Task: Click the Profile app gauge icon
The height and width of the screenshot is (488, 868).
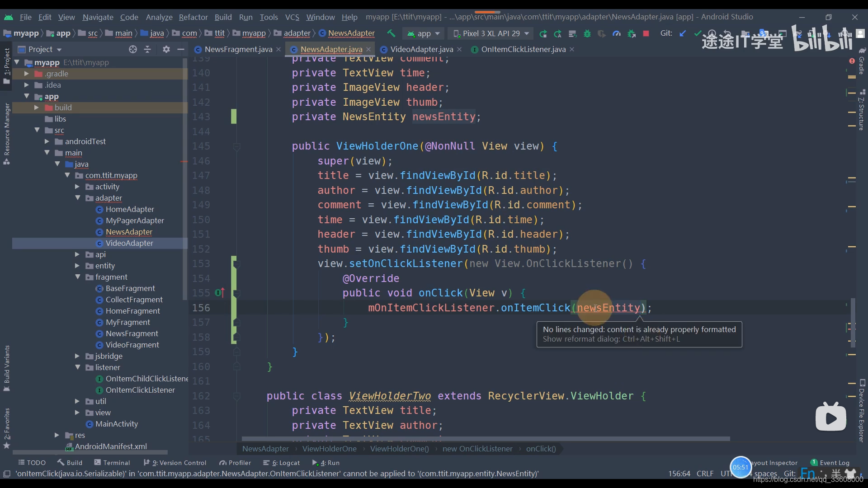Action: (616, 33)
